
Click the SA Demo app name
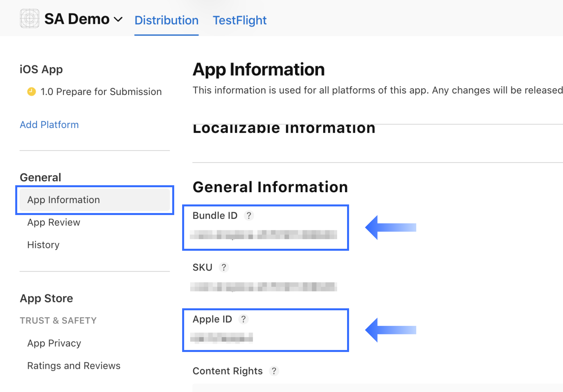coord(77,19)
